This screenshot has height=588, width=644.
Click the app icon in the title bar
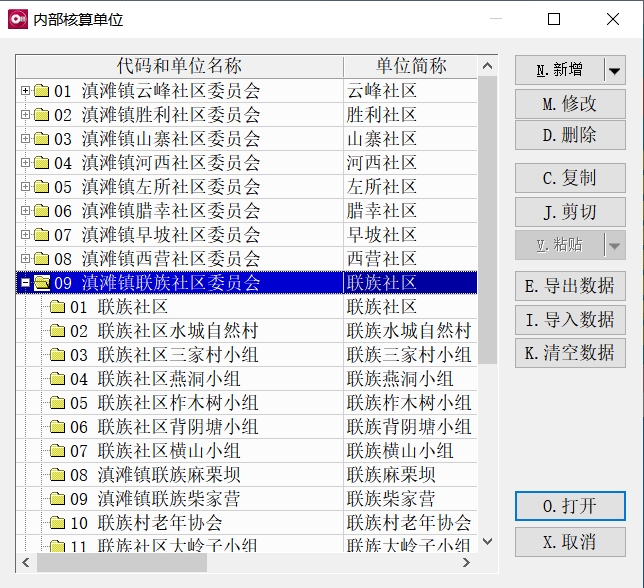click(x=17, y=19)
